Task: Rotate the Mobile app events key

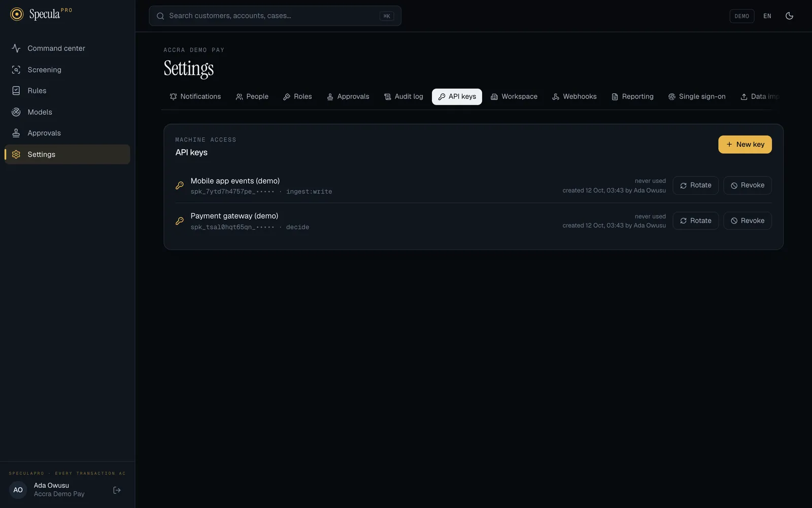Action: 696,185
